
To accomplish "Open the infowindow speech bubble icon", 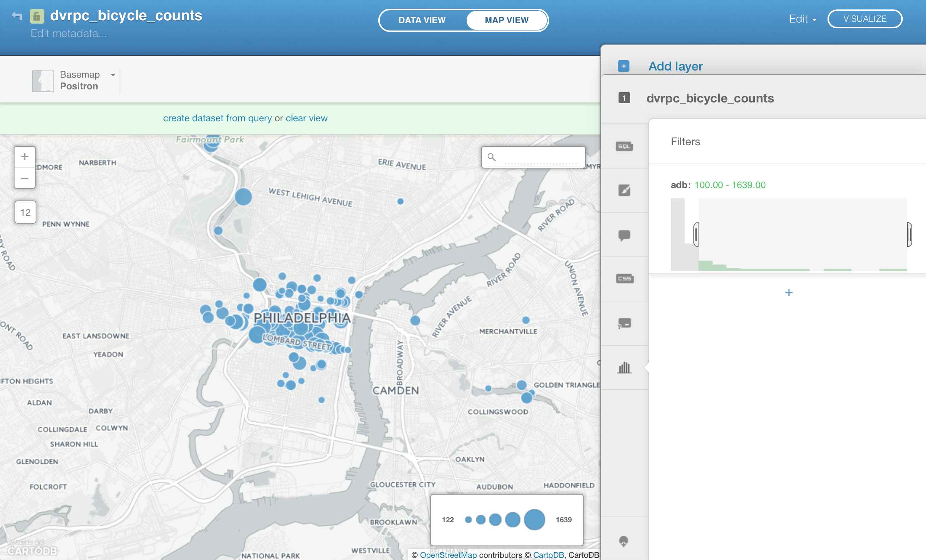I will pyautogui.click(x=624, y=235).
